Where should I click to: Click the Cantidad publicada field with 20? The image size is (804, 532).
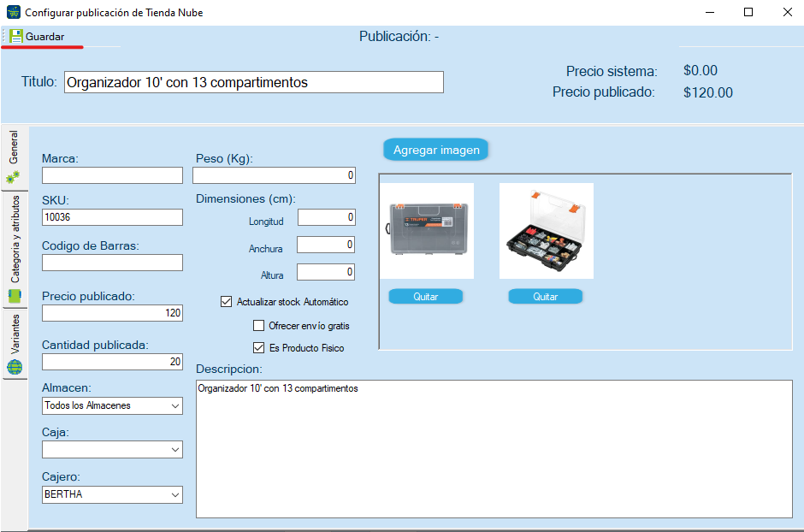[x=112, y=361]
